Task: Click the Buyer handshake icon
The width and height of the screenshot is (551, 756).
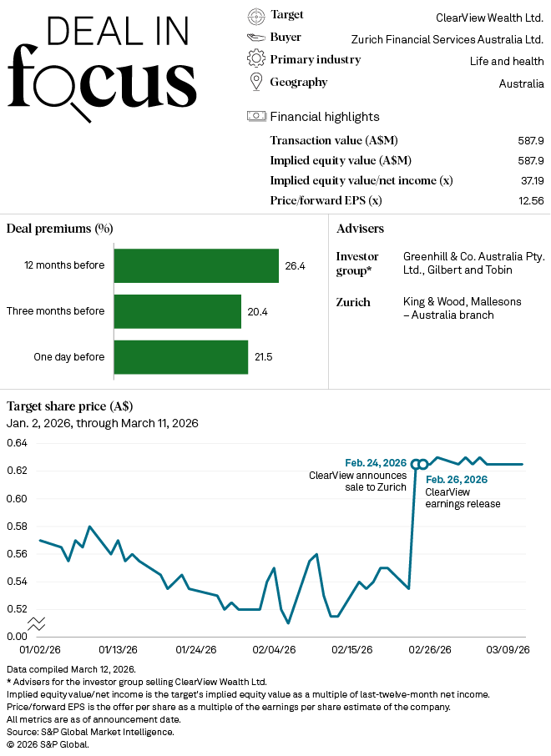Action: click(x=255, y=38)
